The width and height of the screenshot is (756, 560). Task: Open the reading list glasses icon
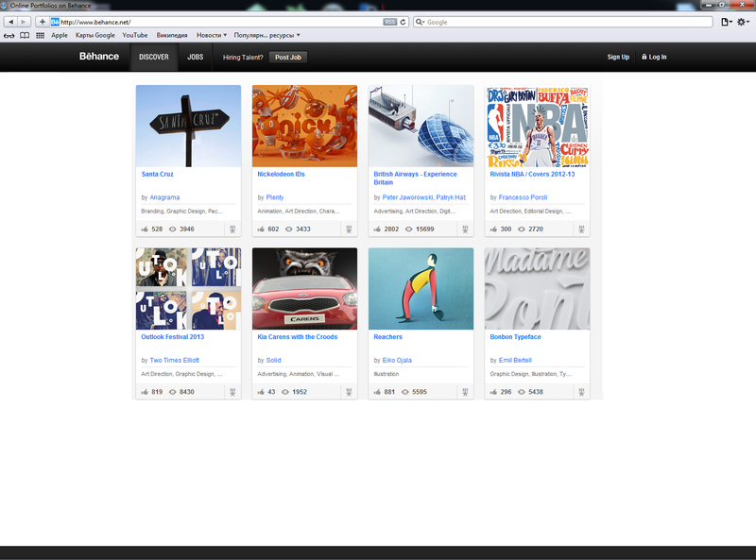point(9,35)
